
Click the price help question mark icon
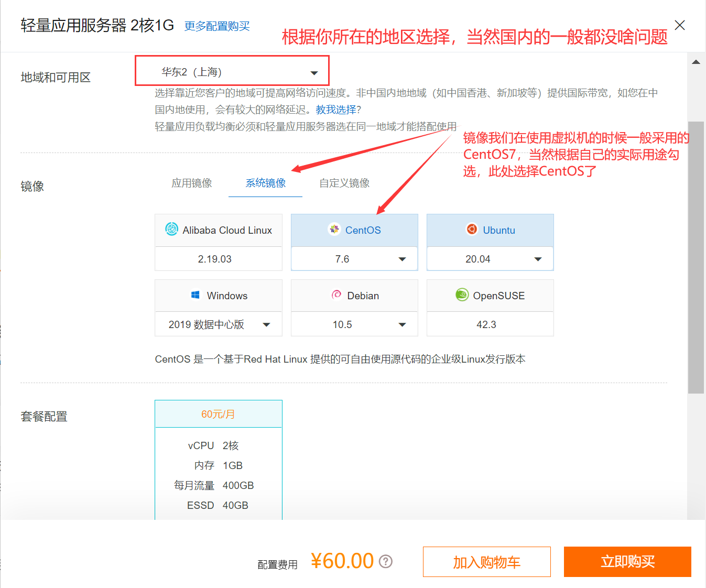coord(386,561)
